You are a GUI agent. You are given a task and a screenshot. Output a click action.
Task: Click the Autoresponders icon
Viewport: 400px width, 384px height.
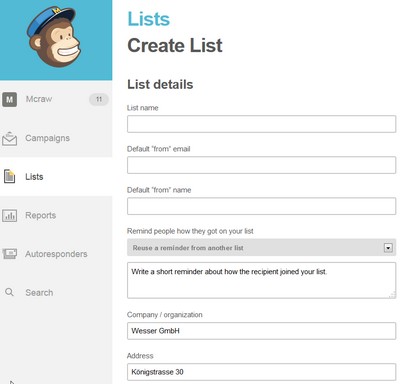(9, 254)
